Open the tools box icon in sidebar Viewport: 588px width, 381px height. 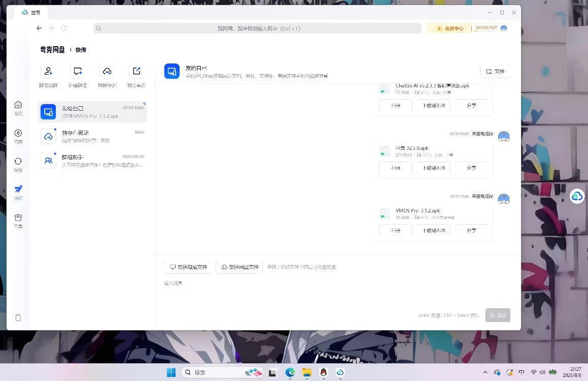click(18, 217)
